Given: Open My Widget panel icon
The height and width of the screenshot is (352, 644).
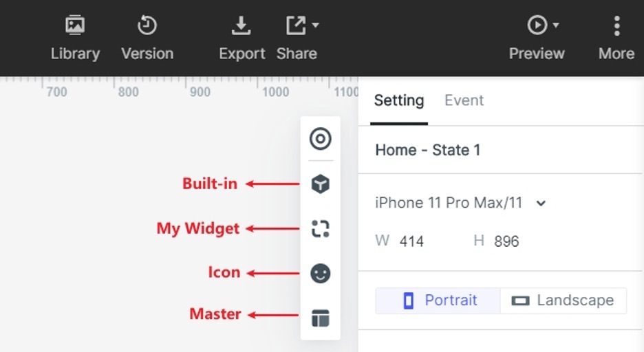Looking at the screenshot, I should [320, 228].
